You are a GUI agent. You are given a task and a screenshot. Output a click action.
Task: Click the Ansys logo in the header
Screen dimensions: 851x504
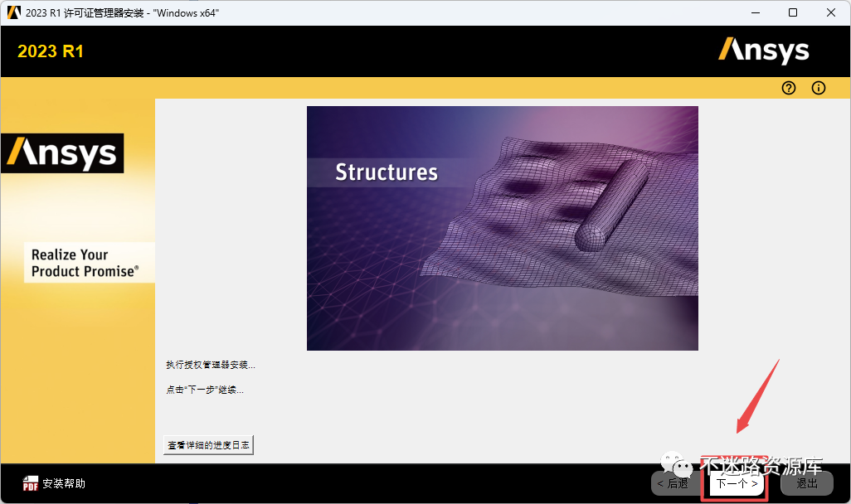(764, 51)
